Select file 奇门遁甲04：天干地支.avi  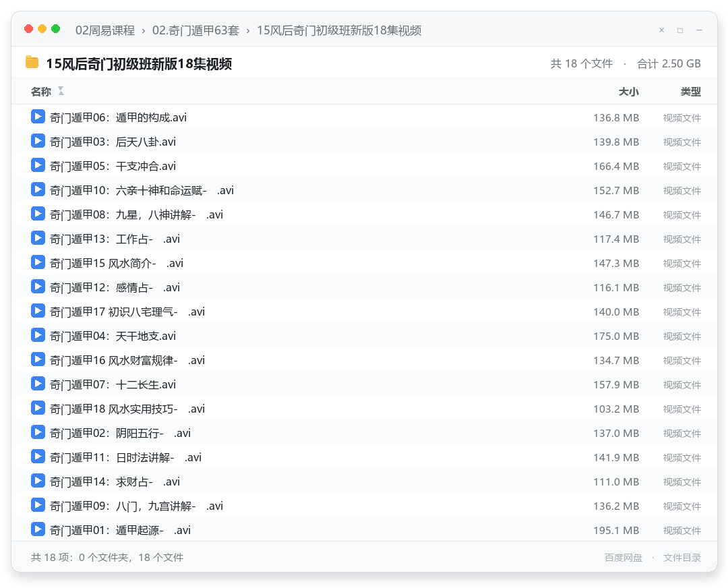[x=364, y=335]
